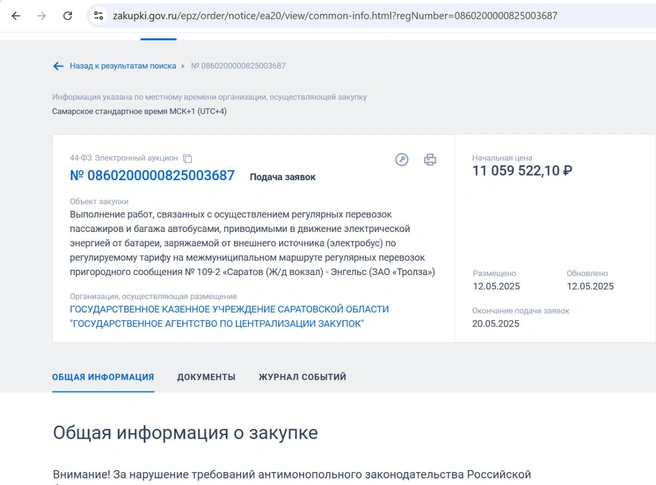Go back via 'Назад к результатам поиска' link
Image resolution: width=656 pixels, height=485 pixels.
(123, 66)
